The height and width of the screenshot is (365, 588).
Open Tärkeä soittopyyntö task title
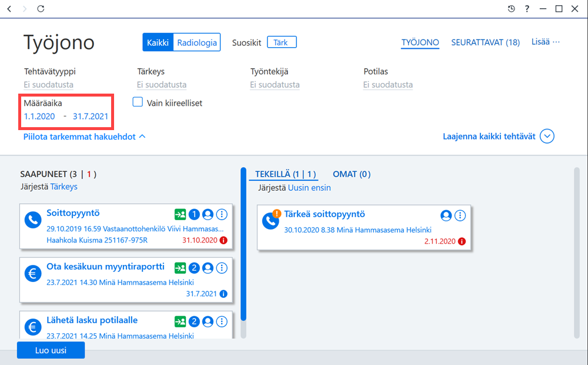pos(325,214)
